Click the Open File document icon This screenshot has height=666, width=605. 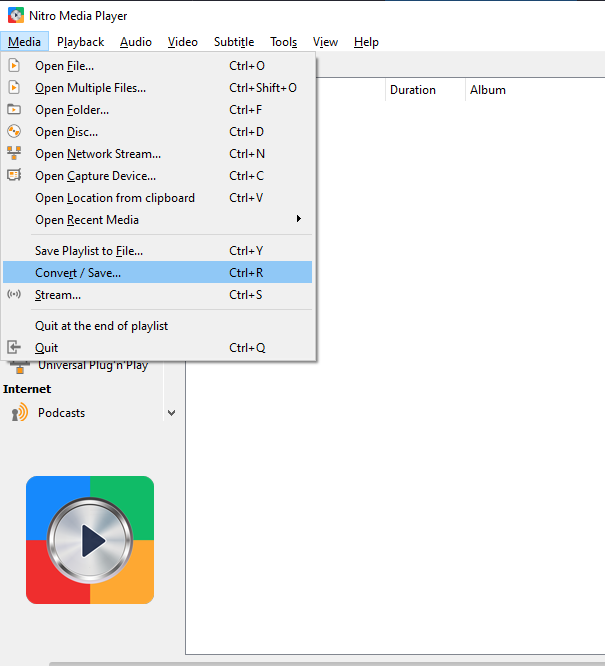(14, 65)
